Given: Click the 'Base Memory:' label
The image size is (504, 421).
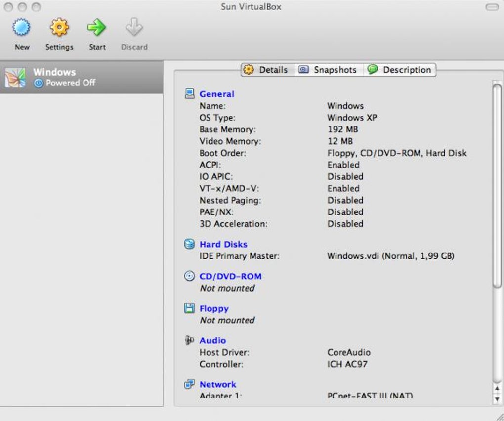Looking at the screenshot, I should click(228, 129).
